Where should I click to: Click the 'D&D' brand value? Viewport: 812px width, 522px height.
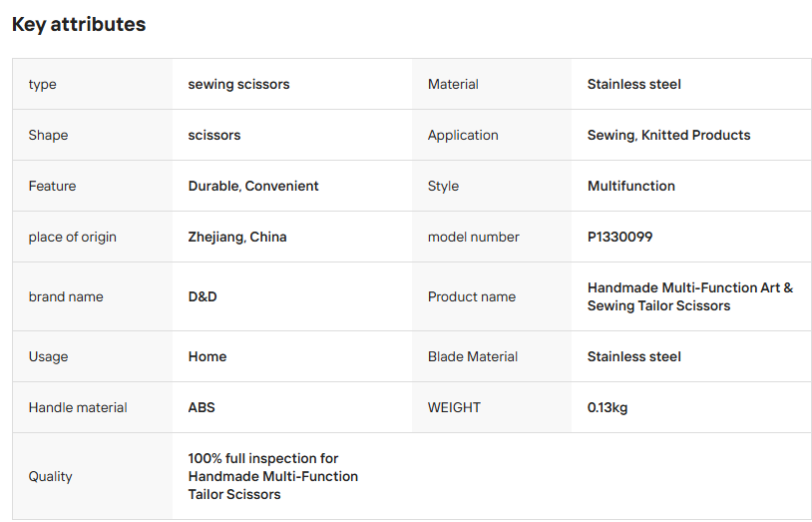coord(203,296)
